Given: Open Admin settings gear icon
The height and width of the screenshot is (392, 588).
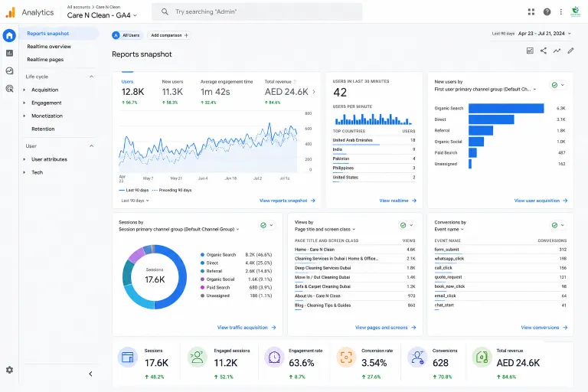Looking at the screenshot, I should pos(9,370).
